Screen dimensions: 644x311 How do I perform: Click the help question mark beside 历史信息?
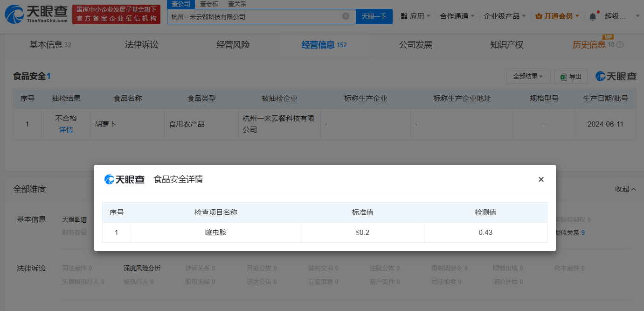pyautogui.click(x=620, y=45)
